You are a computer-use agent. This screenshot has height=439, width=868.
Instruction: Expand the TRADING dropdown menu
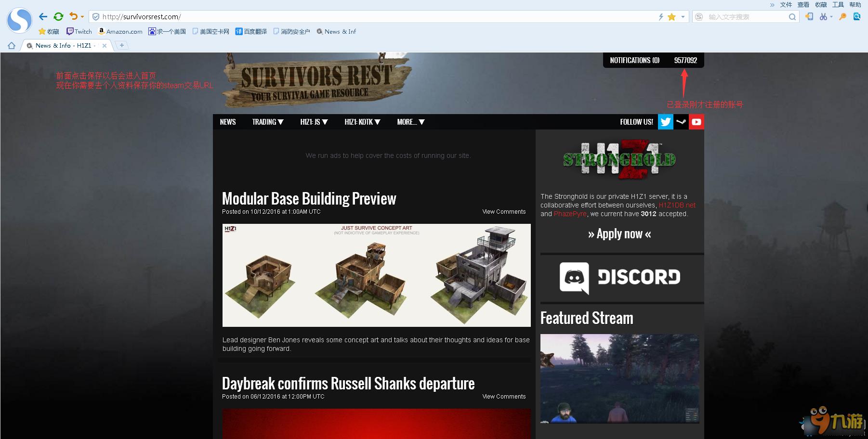pyautogui.click(x=268, y=122)
